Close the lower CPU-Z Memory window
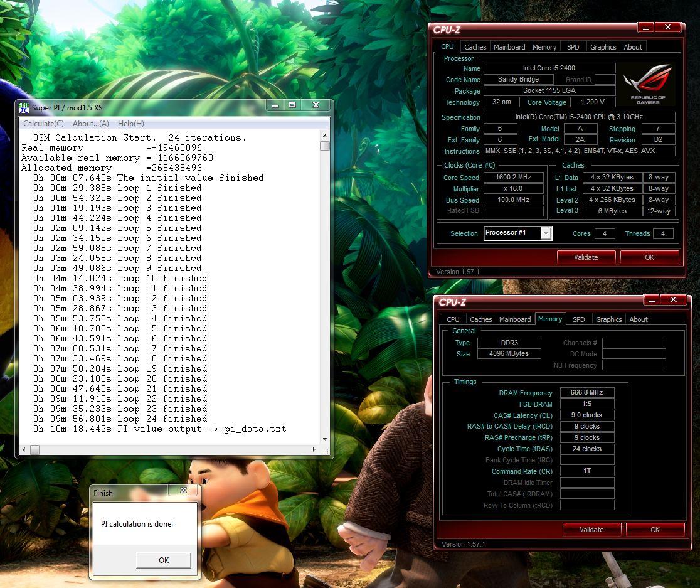The image size is (700, 588). click(x=673, y=300)
